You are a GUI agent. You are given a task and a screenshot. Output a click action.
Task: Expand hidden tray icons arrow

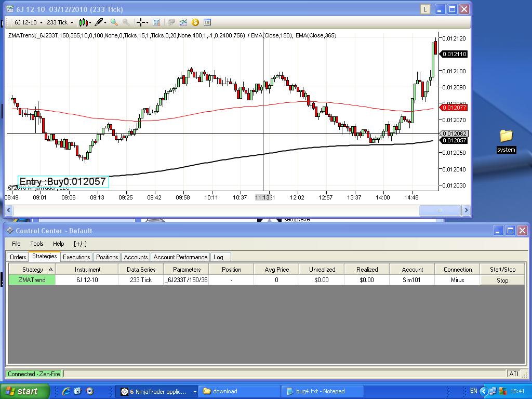(x=484, y=391)
